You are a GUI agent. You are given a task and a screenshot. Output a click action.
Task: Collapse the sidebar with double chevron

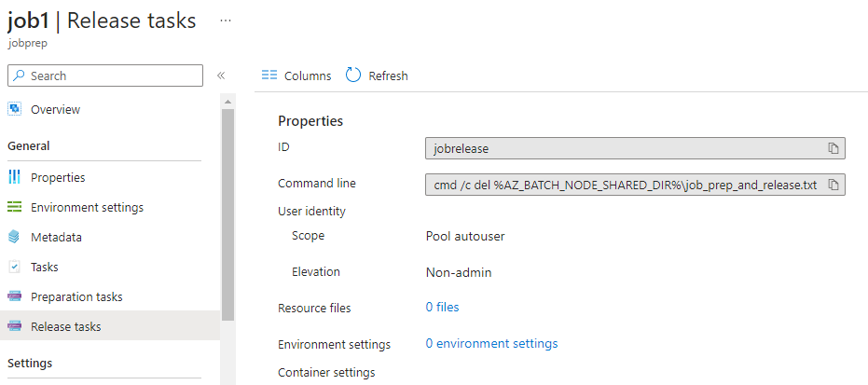tap(221, 76)
